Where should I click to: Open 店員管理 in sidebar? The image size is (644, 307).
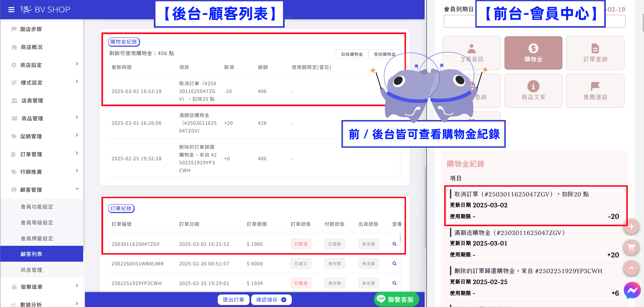tap(42, 100)
